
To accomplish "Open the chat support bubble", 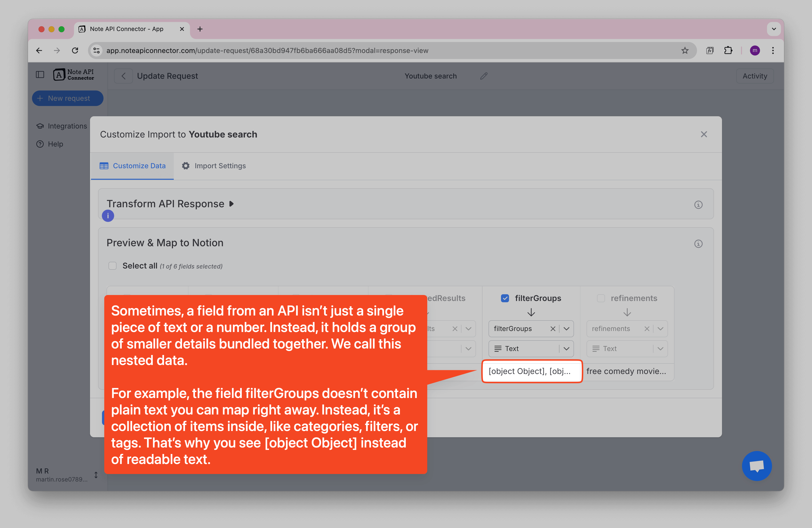I will [757, 466].
